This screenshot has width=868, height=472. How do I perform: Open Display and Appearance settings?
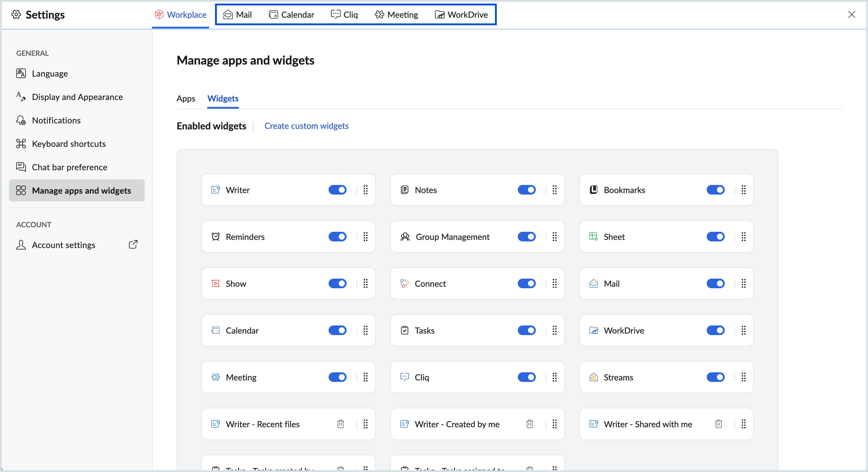[x=77, y=97]
